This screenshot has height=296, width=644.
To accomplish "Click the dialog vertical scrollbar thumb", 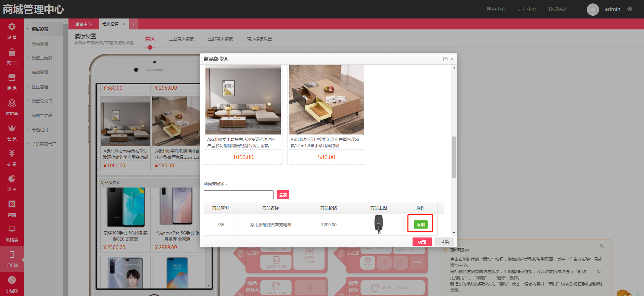I will click(x=454, y=157).
